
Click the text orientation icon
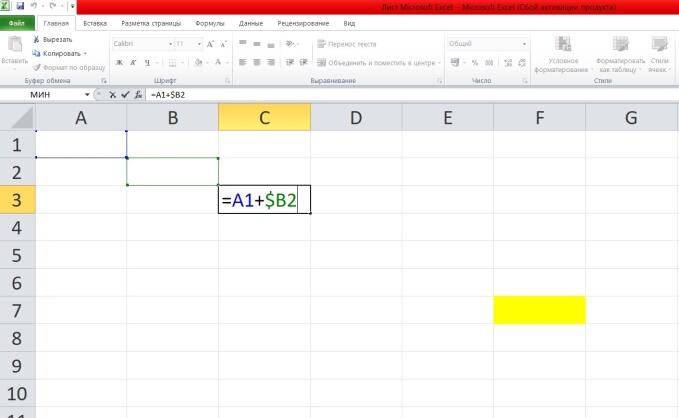(x=291, y=44)
